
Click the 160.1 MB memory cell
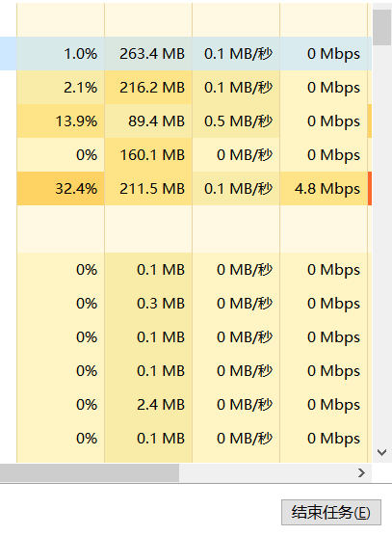click(x=148, y=155)
